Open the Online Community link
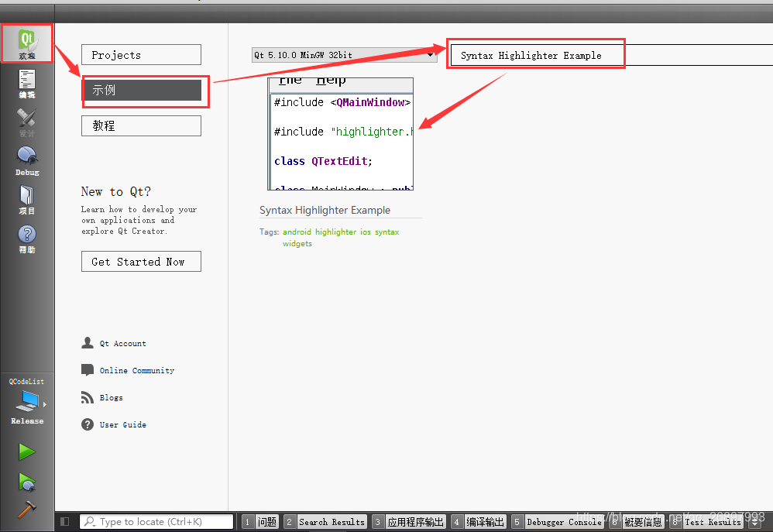 coord(137,370)
